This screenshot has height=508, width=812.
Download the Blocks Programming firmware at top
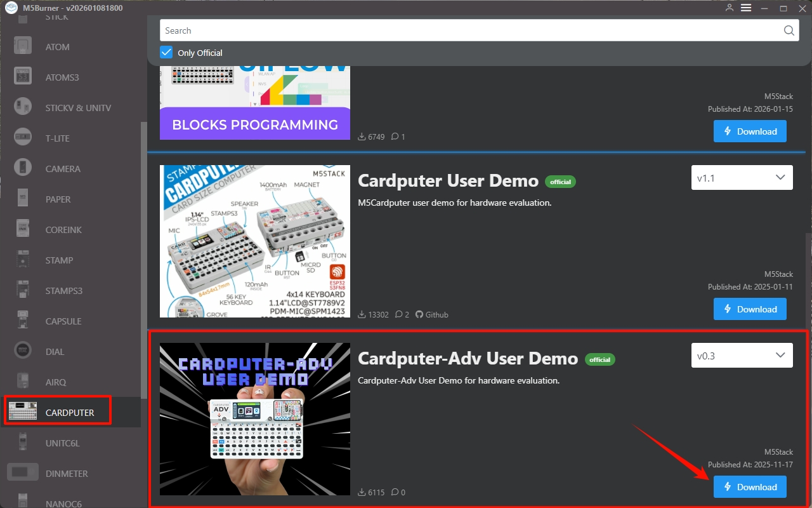pyautogui.click(x=750, y=131)
